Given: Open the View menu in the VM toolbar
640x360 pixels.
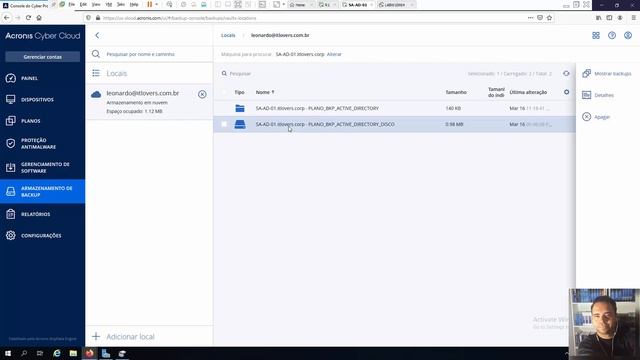Looking at the screenshot, I should coord(96,4).
